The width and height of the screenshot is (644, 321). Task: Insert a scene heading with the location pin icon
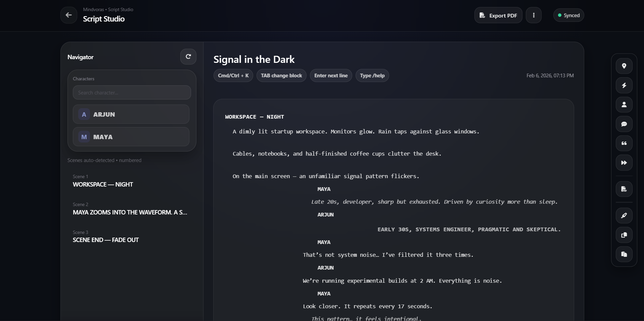(624, 66)
